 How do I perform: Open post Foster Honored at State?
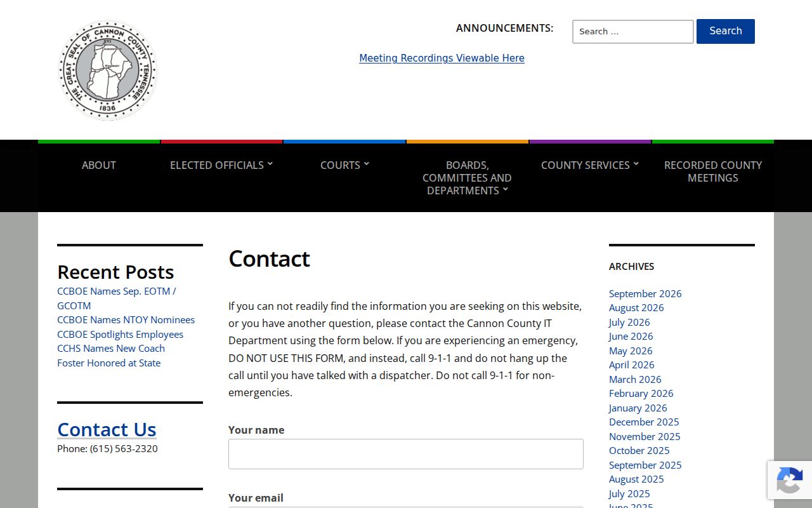108,363
